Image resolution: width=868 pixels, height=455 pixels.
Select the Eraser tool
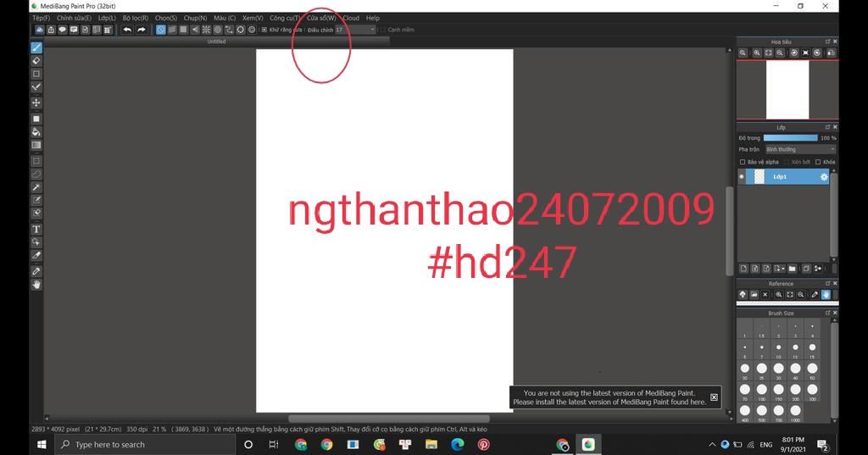(x=36, y=61)
